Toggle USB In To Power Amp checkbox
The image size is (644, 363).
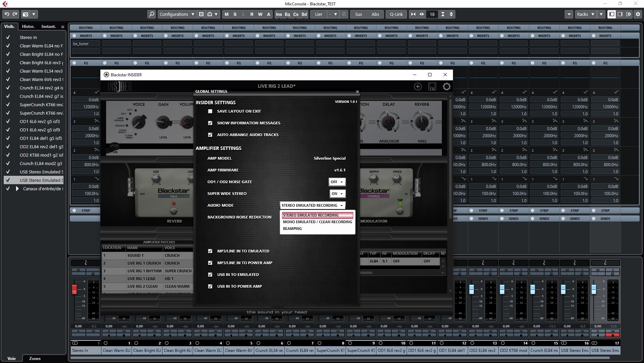pyautogui.click(x=210, y=286)
